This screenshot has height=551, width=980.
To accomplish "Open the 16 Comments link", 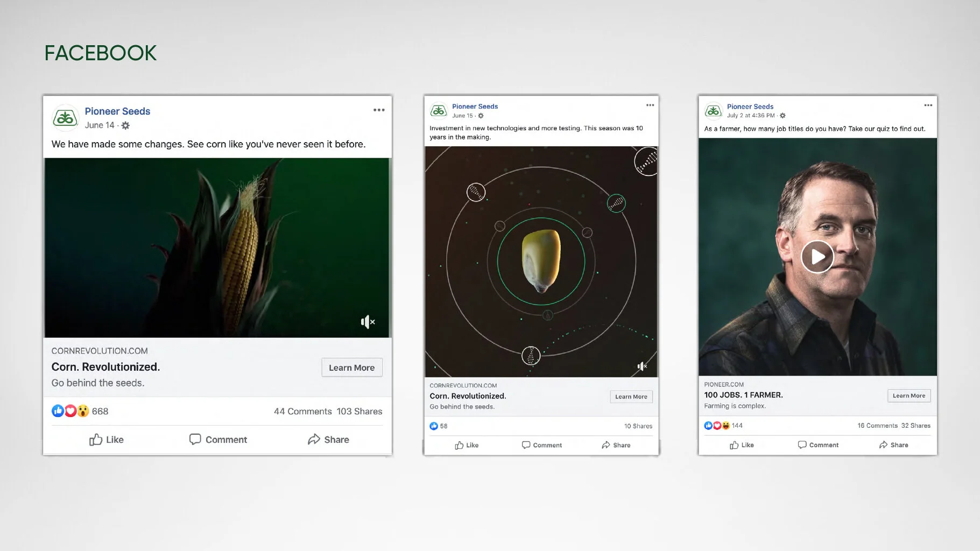I will 878,426.
